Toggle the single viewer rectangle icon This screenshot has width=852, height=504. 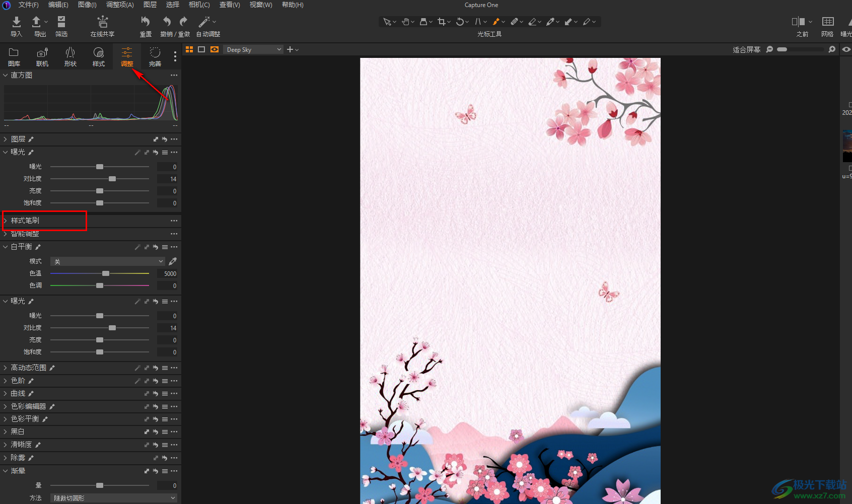(x=201, y=49)
